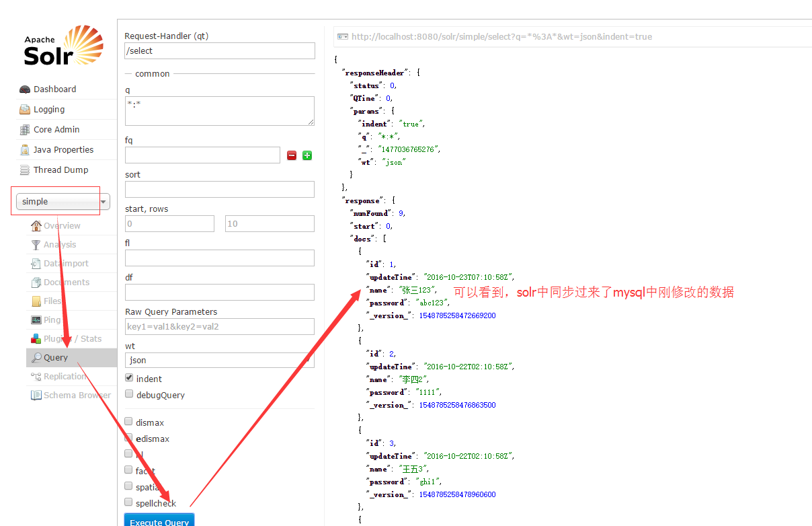Click the Files folder icon

pyautogui.click(x=36, y=301)
